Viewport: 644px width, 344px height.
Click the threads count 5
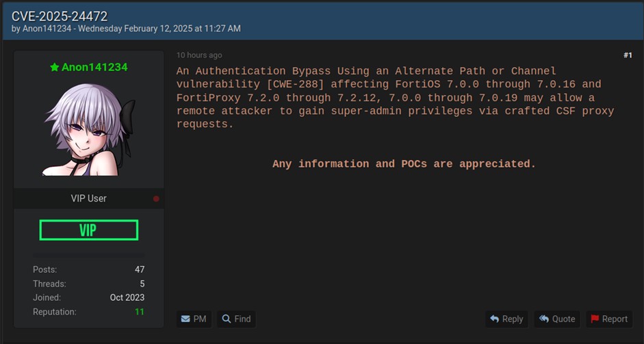[x=142, y=284]
